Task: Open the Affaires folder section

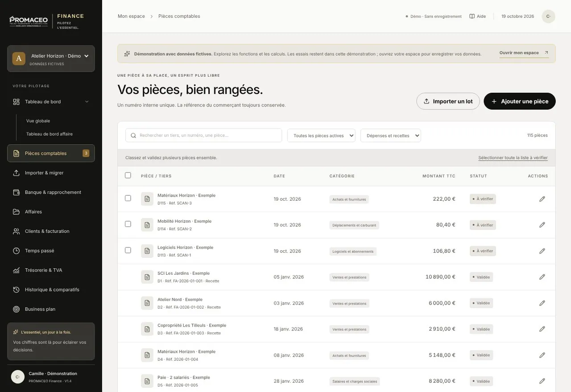Action: (x=51, y=212)
